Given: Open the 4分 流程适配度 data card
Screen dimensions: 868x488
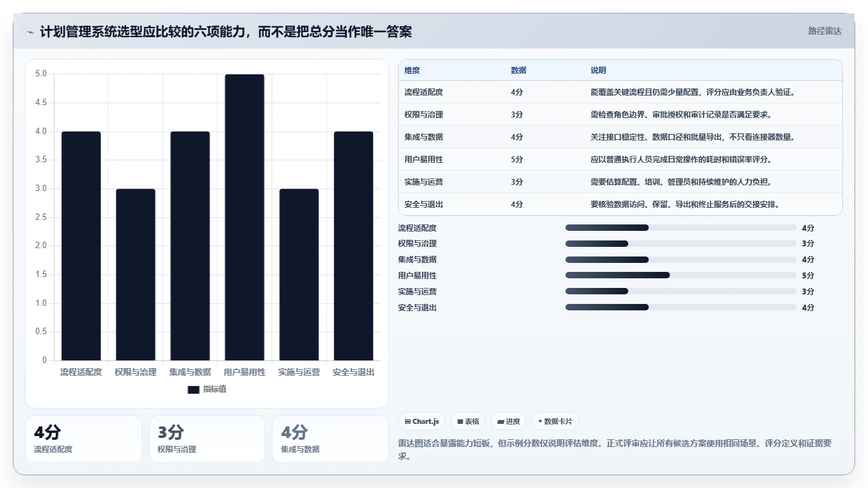Looking at the screenshot, I should pyautogui.click(x=83, y=439).
